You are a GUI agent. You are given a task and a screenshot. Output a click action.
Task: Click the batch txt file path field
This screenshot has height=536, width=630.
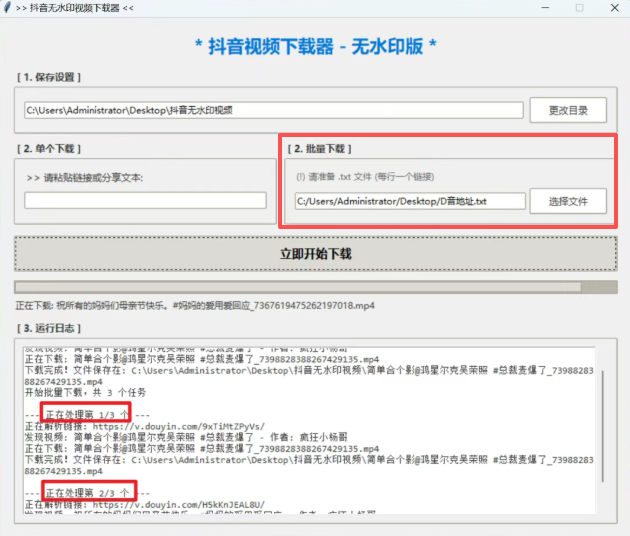point(410,201)
